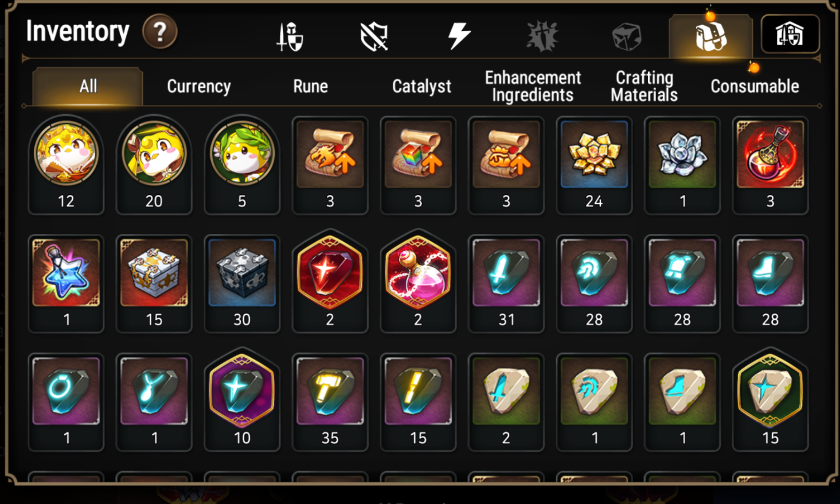Switch to the Rune tab
Viewport: 840px width, 504px height.
point(310,87)
